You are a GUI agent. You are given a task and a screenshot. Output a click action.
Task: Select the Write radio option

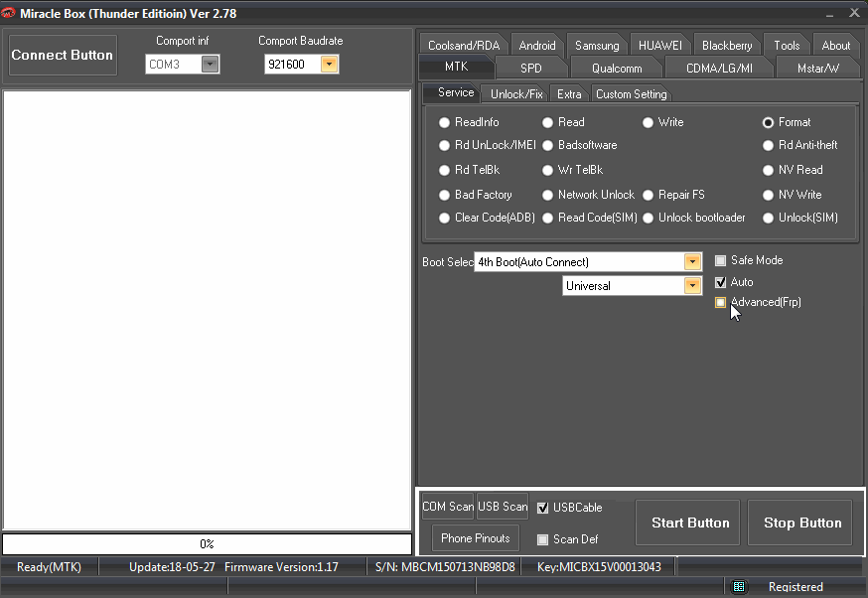(648, 122)
